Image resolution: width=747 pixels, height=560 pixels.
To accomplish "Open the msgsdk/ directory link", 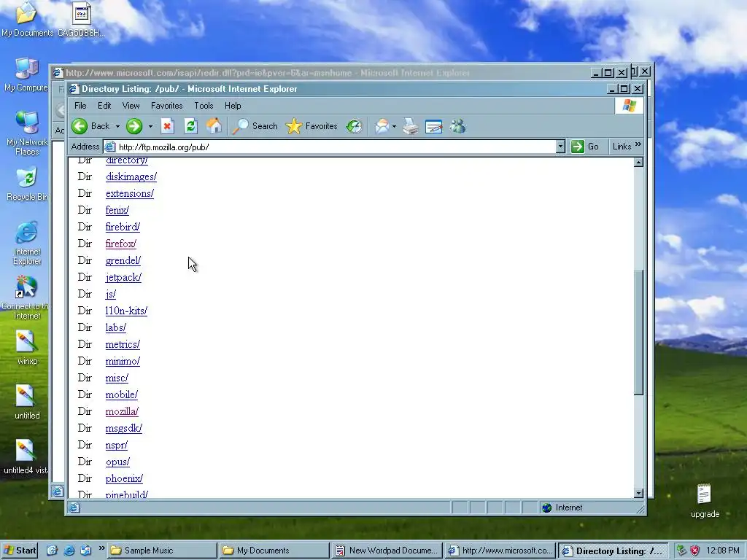I will tap(124, 428).
